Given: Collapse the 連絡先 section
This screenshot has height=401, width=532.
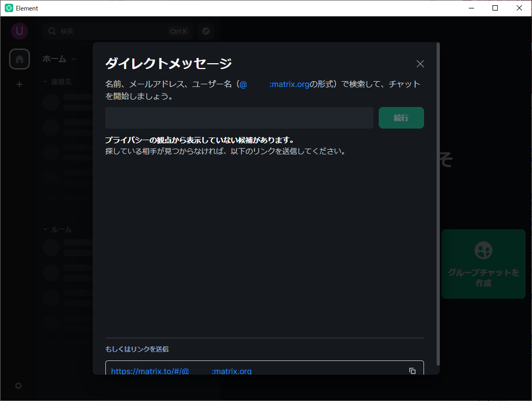Looking at the screenshot, I should [x=44, y=82].
